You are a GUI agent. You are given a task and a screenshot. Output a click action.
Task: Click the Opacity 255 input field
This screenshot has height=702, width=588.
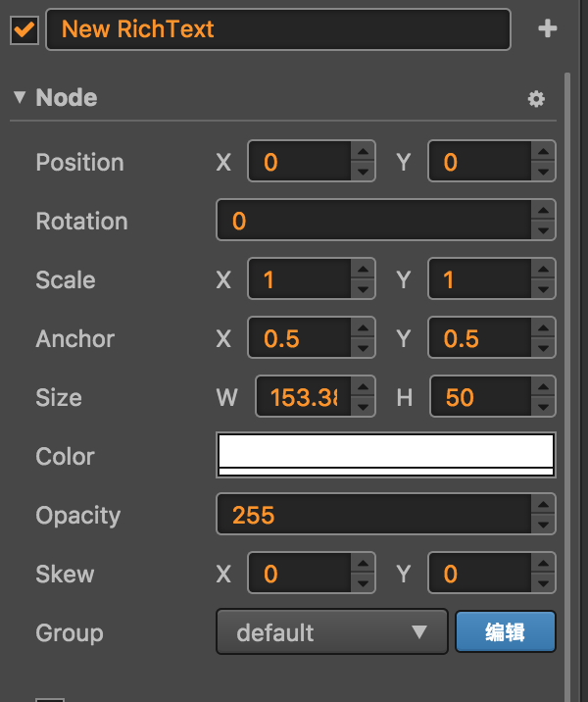tap(372, 515)
